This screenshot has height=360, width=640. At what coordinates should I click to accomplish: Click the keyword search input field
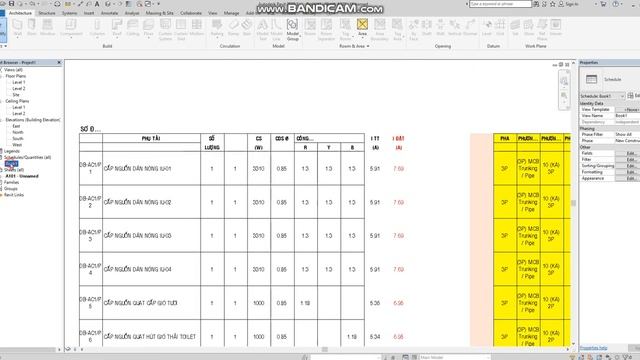tap(500, 4)
